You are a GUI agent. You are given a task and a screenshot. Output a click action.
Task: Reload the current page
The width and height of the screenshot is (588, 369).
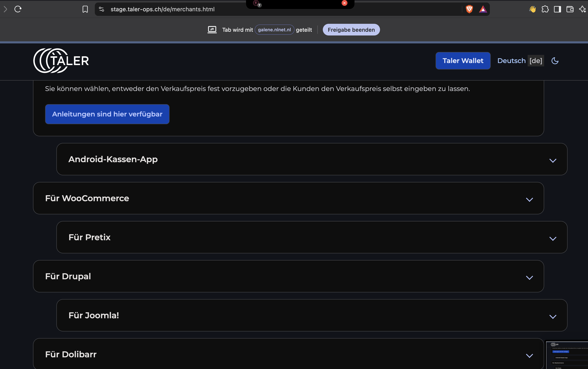click(x=18, y=9)
